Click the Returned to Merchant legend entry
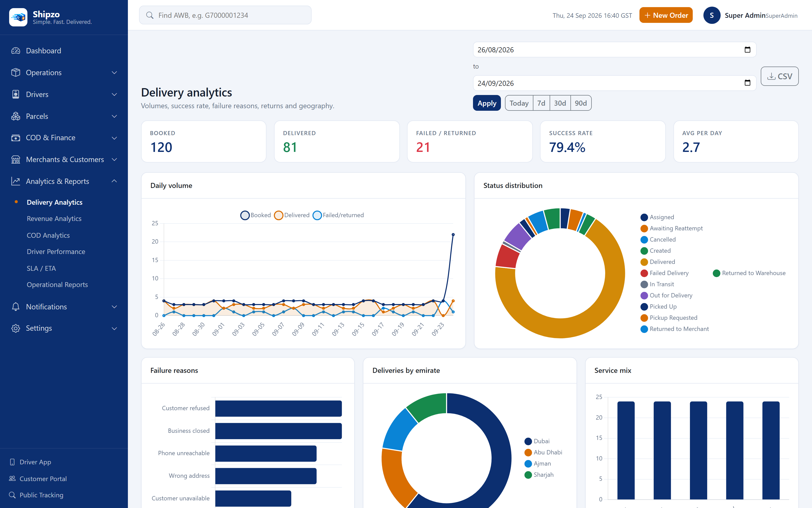This screenshot has height=508, width=812. pos(674,329)
